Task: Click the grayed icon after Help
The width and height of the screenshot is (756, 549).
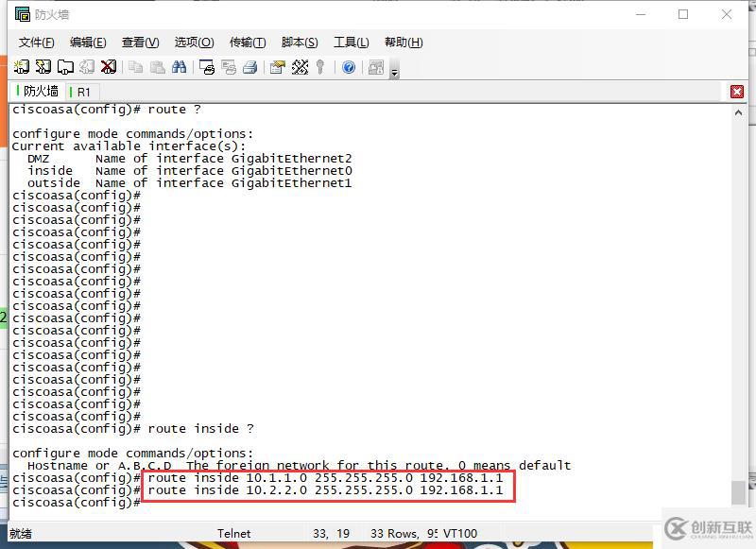Action: [x=375, y=67]
